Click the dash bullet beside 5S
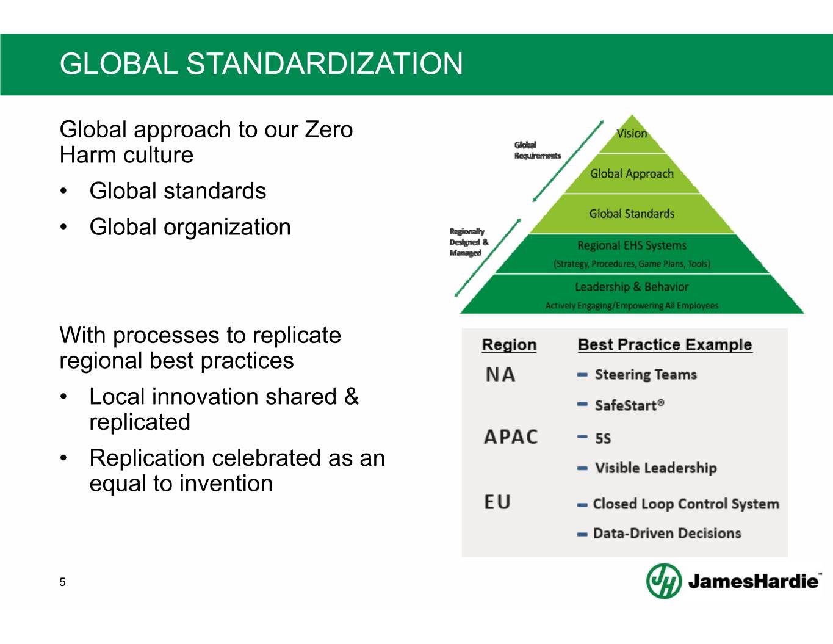 [582, 438]
